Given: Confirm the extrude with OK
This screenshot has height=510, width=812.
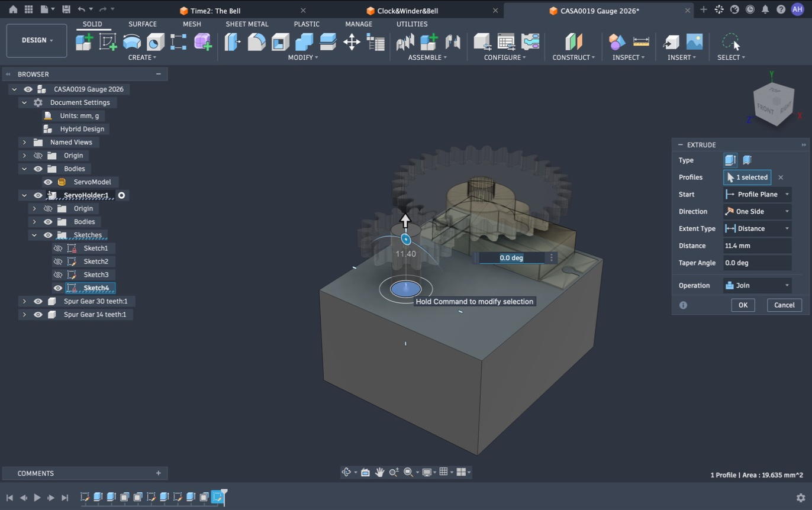Looking at the screenshot, I should pos(743,305).
